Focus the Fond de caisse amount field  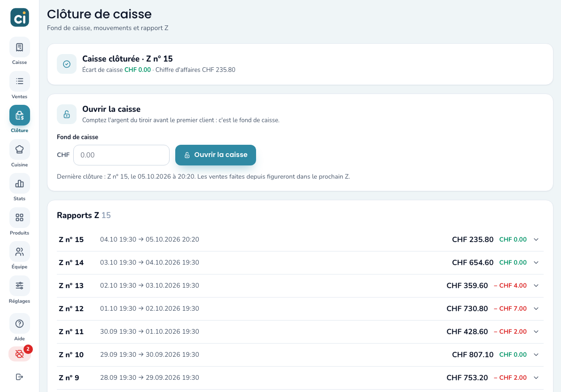[121, 155]
